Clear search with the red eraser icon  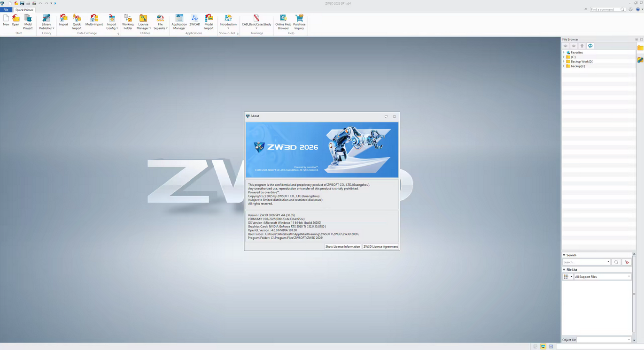click(627, 262)
